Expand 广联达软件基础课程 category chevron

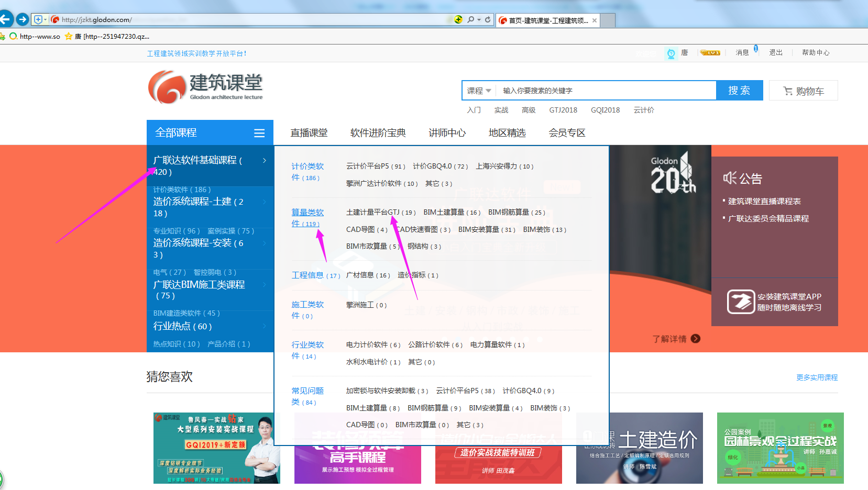coord(265,160)
